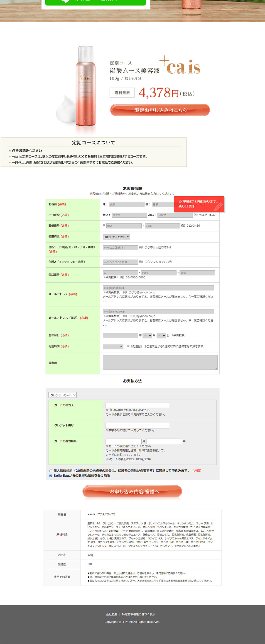Click the phone number 03 field
This screenshot has height=644, width=265.
120,273
